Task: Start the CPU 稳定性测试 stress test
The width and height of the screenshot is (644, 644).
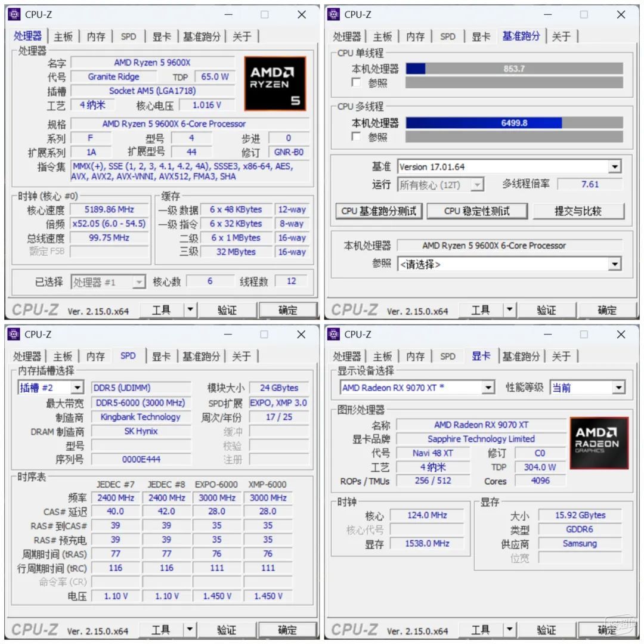Action: [x=477, y=211]
